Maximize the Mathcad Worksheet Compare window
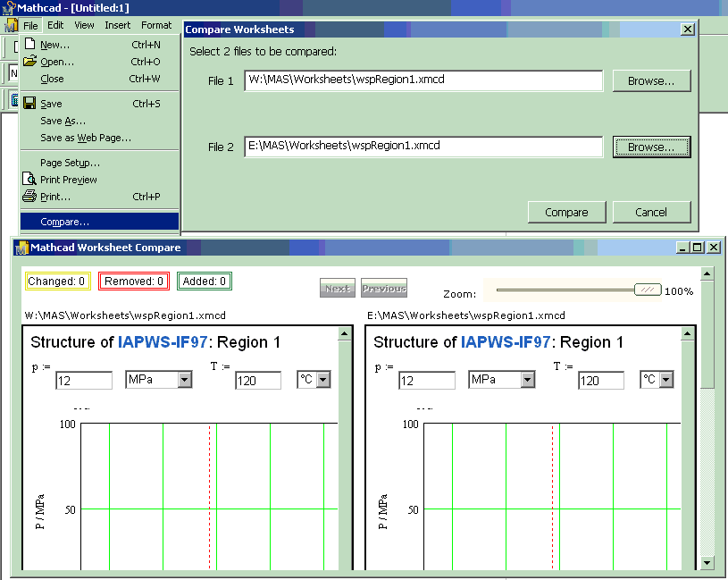Image resolution: width=728 pixels, height=580 pixels. click(x=698, y=248)
